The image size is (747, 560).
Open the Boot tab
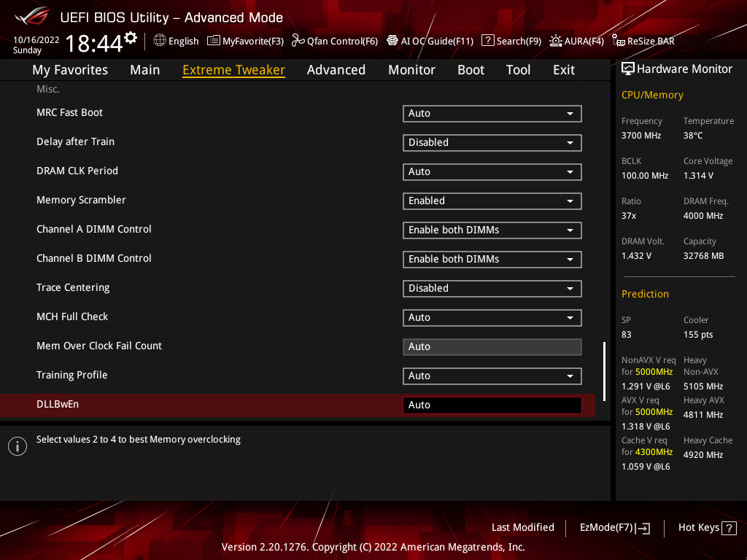471,69
